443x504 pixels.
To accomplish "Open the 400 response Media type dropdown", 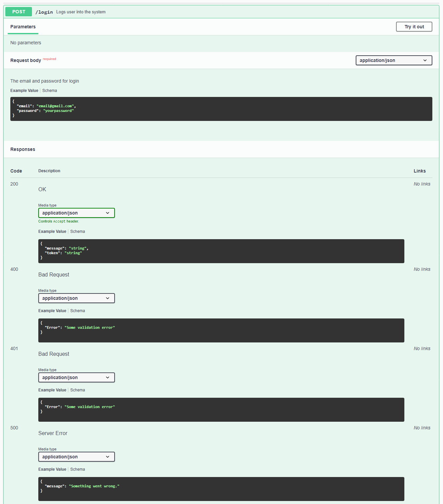I will pos(76,298).
